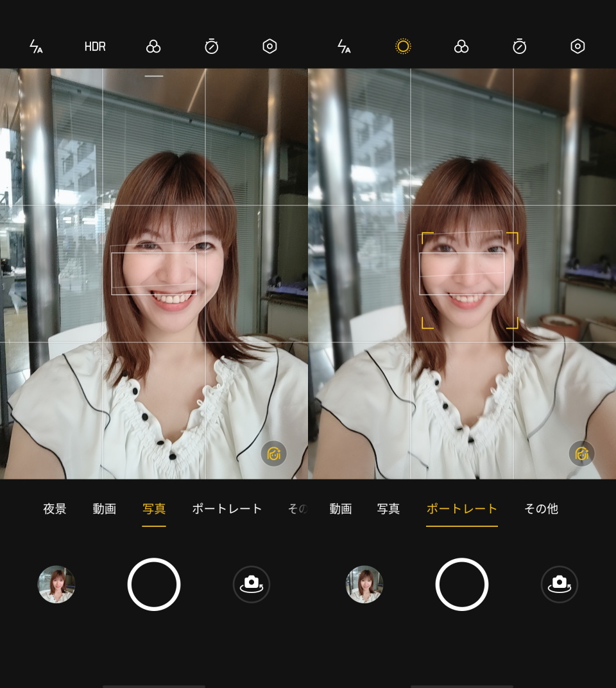
Task: Tap the small handle bar atop left viewfinder
Action: pos(154,76)
